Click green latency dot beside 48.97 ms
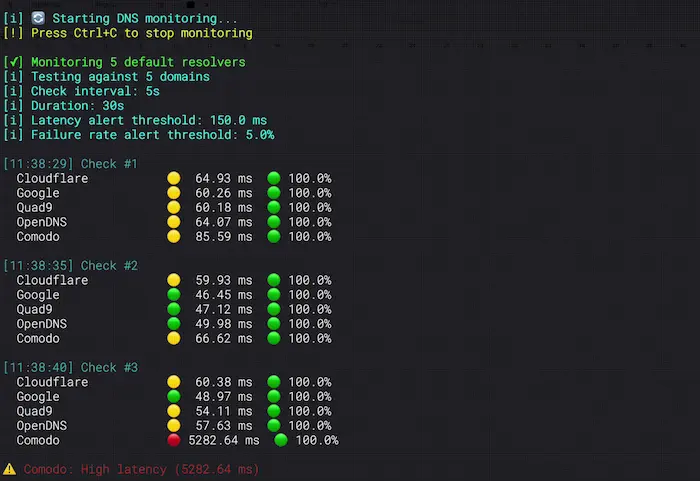The height and width of the screenshot is (481, 700). 174,397
